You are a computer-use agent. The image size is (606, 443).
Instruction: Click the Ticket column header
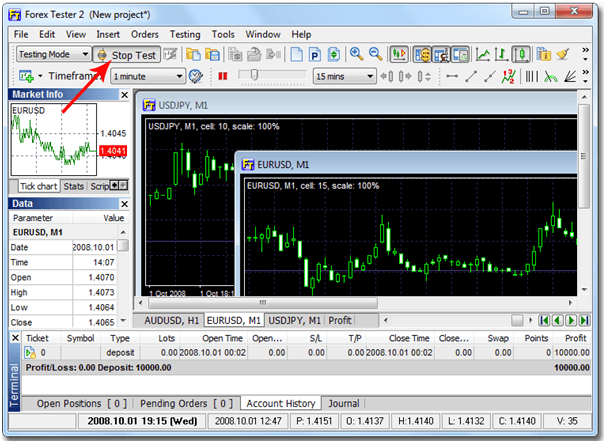tap(37, 338)
